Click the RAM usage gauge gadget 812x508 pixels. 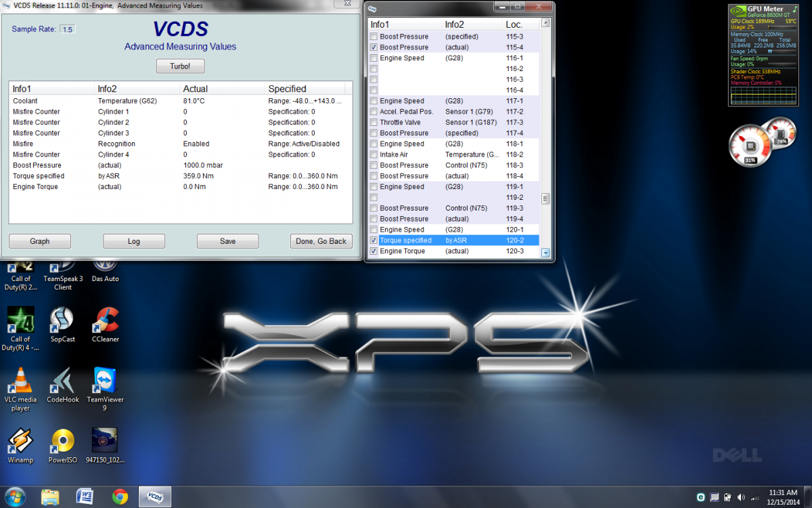(781, 132)
